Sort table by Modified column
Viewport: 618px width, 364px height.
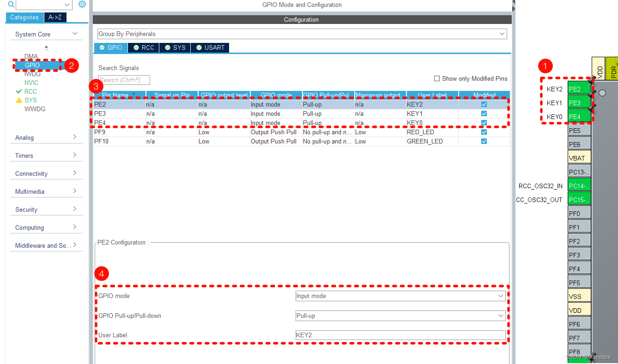pyautogui.click(x=484, y=95)
